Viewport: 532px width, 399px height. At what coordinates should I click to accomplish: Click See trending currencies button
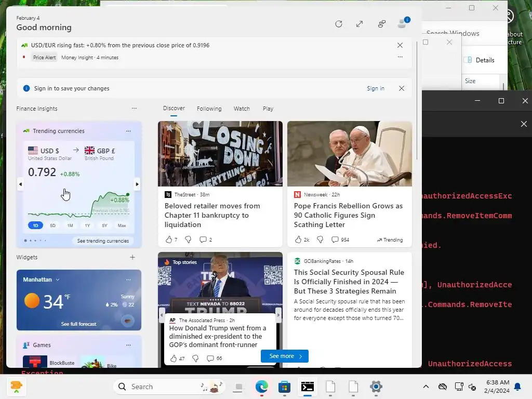coord(103,241)
